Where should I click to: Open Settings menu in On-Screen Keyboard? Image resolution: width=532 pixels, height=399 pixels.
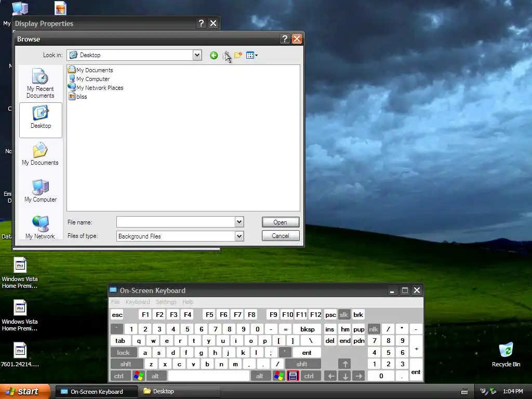[x=166, y=302]
